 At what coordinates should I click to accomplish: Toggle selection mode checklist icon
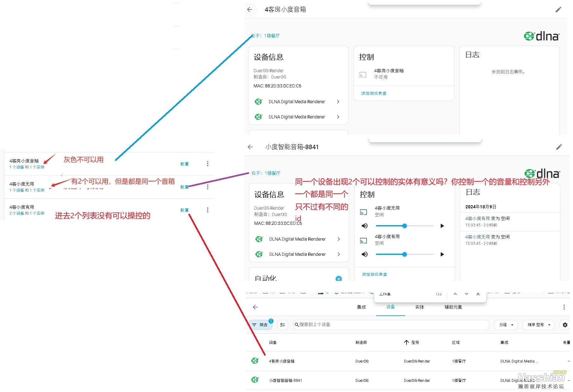coord(283,325)
